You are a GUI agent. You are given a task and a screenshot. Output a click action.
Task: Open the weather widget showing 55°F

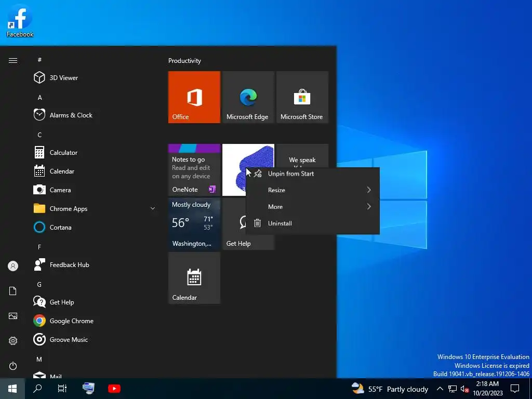390,389
